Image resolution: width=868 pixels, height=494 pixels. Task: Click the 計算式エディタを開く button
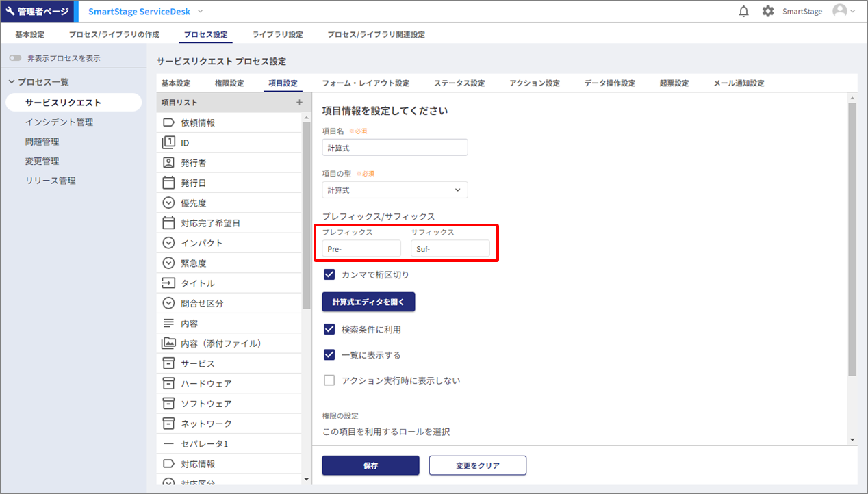[368, 302]
